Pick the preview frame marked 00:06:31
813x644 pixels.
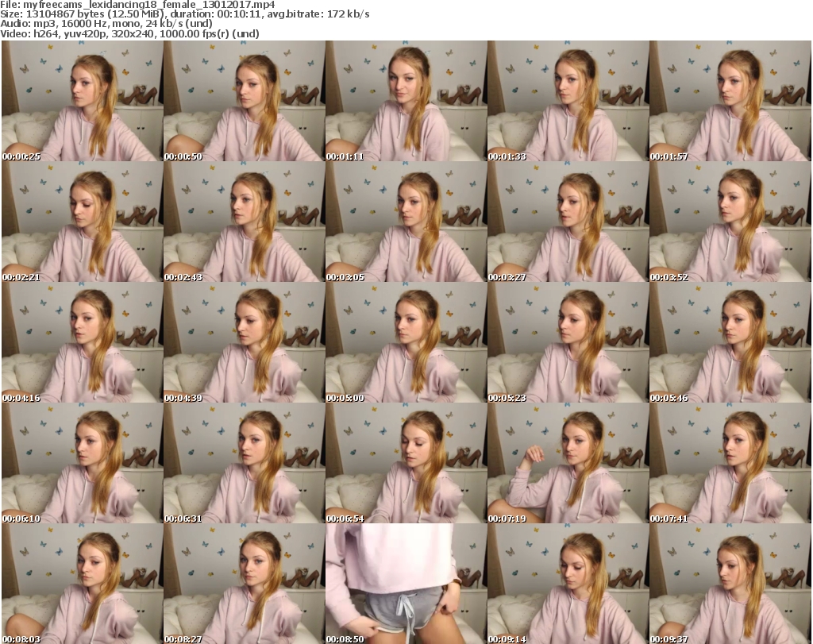pos(245,463)
